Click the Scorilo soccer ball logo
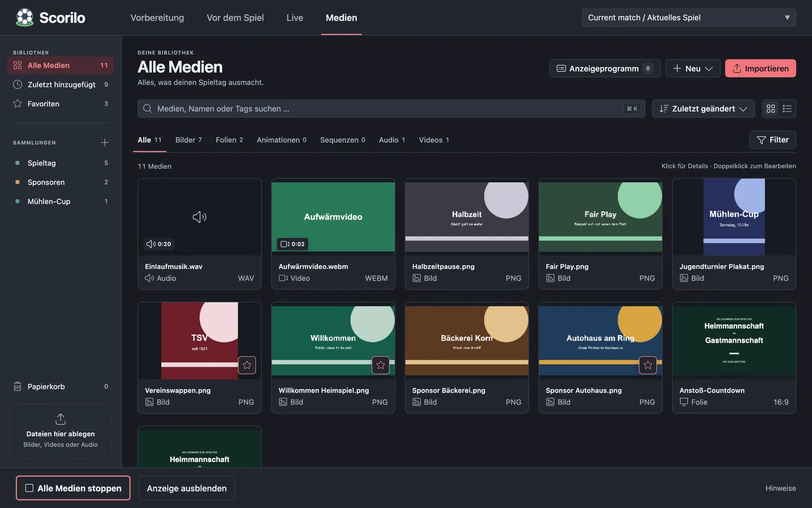The image size is (812, 508). click(x=25, y=17)
